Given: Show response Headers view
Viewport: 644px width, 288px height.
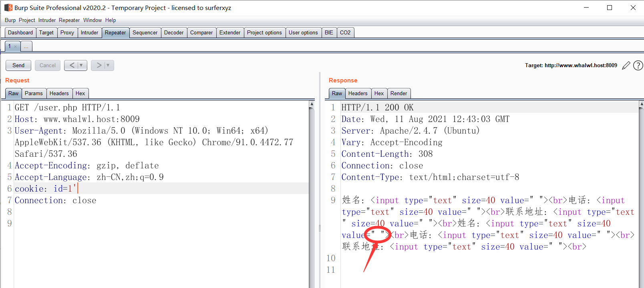Looking at the screenshot, I should tap(358, 93).
